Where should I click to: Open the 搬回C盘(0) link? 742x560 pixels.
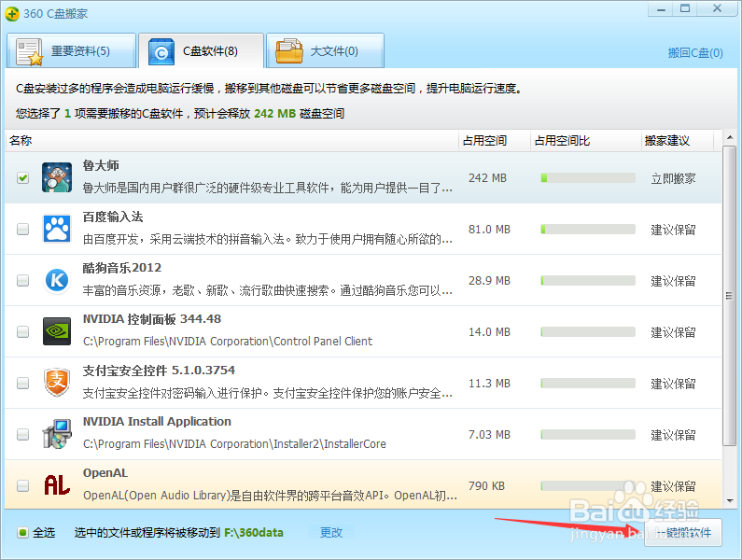tap(695, 53)
